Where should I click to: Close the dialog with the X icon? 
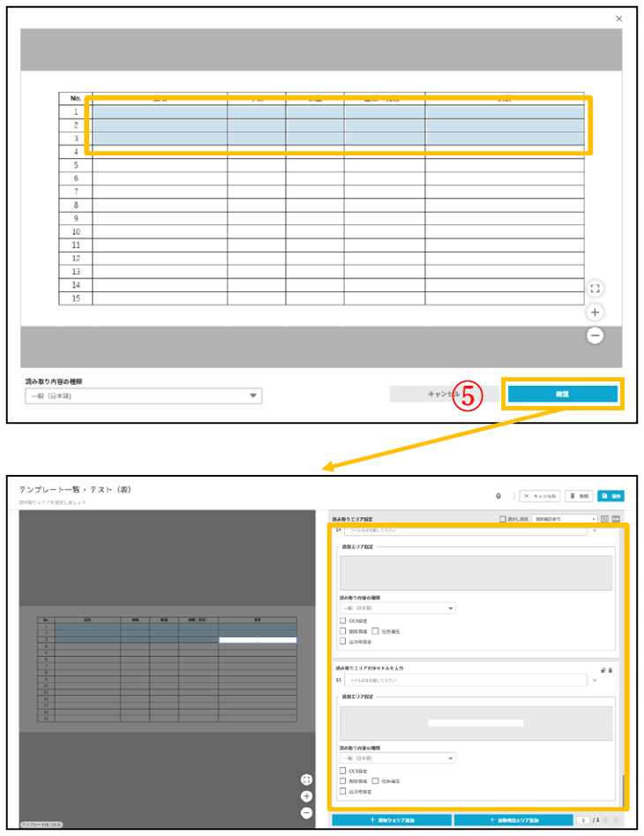click(x=618, y=19)
